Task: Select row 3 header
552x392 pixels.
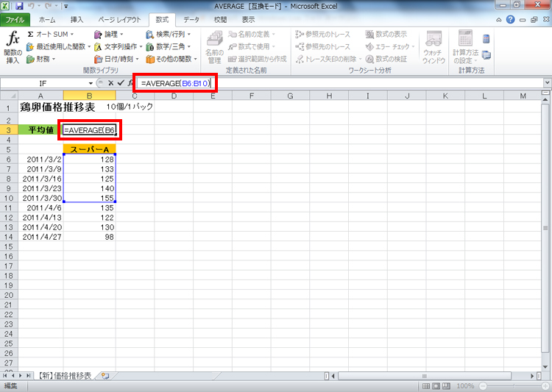Action: (x=9, y=130)
